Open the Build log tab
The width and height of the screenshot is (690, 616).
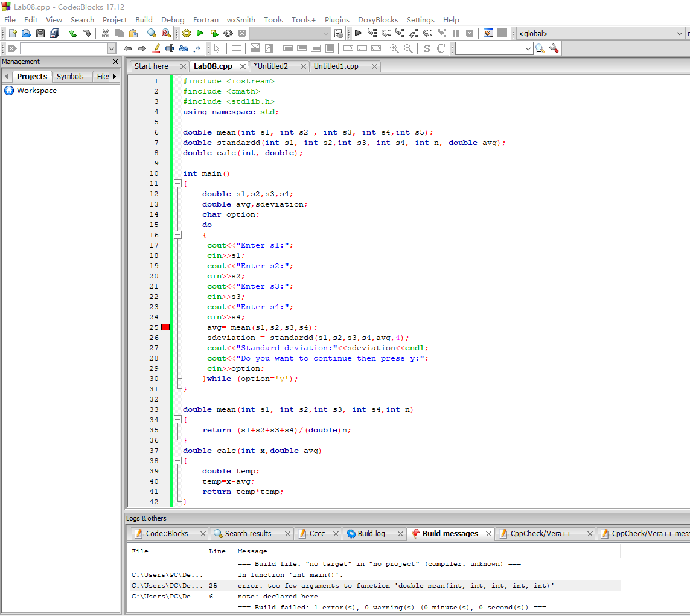coord(371,534)
